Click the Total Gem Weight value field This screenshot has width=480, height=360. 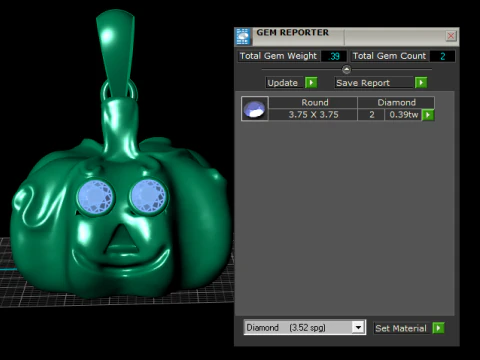click(333, 56)
